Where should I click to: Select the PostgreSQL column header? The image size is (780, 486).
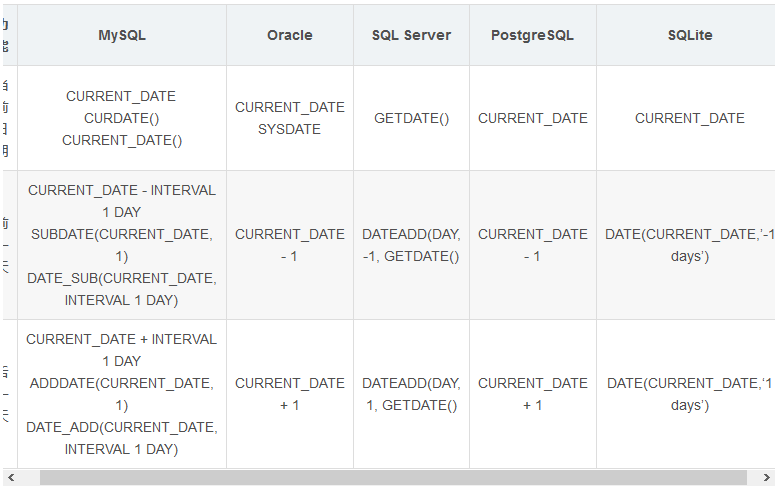point(533,35)
